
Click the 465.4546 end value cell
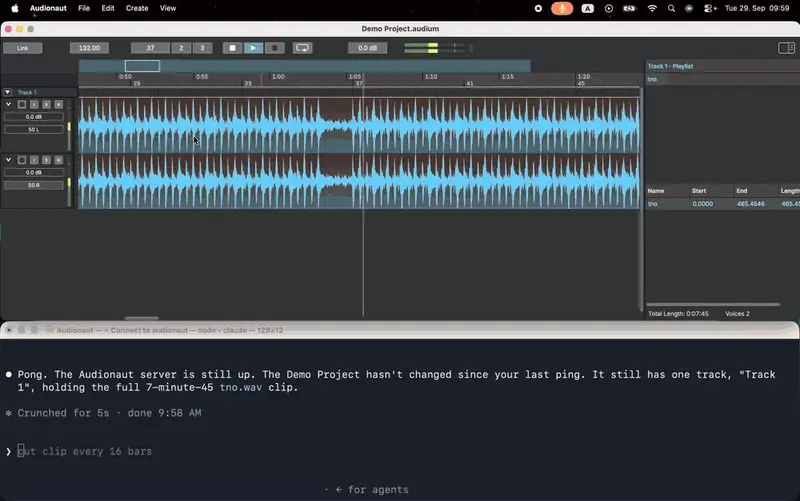click(751, 204)
